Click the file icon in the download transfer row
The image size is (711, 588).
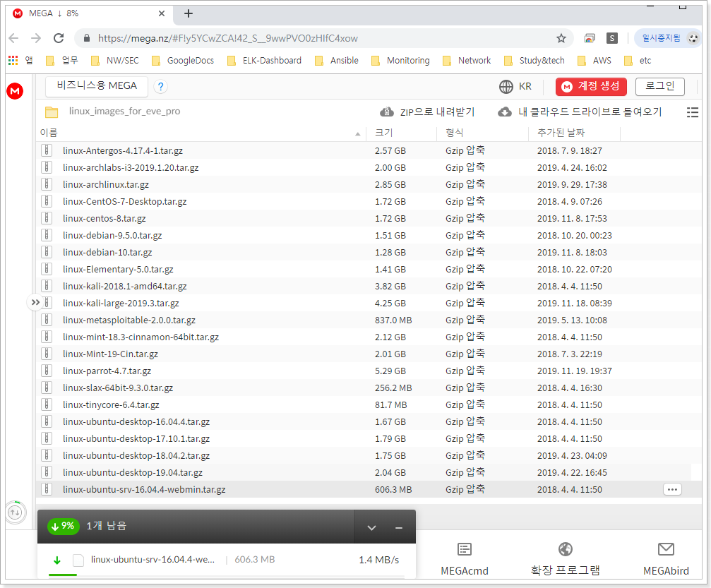78,560
